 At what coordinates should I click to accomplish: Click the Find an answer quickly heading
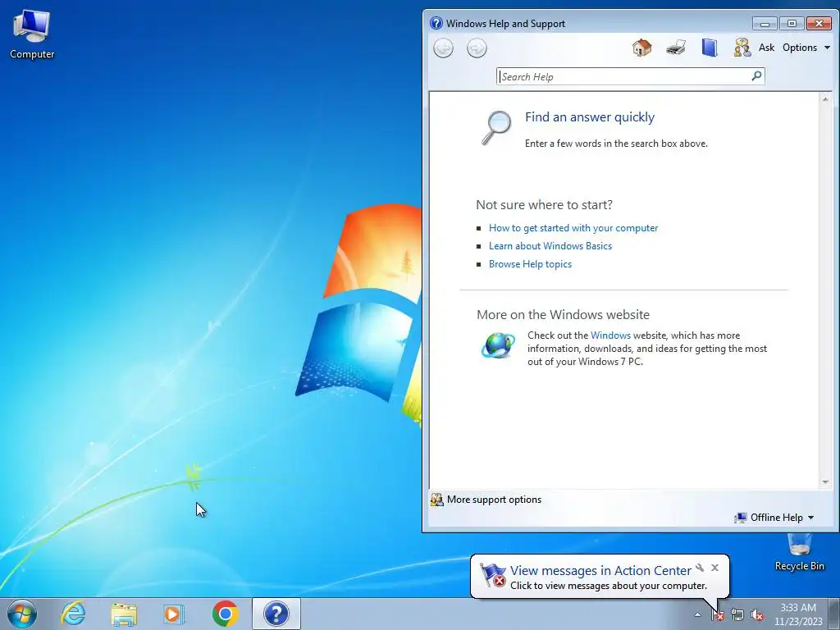pos(589,116)
